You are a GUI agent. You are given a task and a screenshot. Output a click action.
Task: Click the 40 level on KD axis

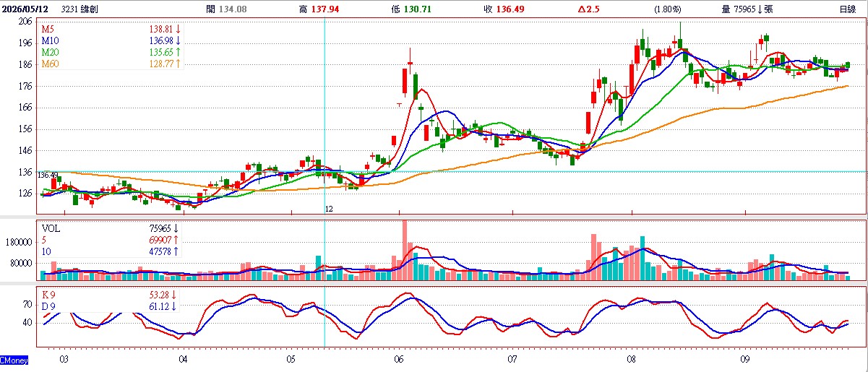point(28,323)
